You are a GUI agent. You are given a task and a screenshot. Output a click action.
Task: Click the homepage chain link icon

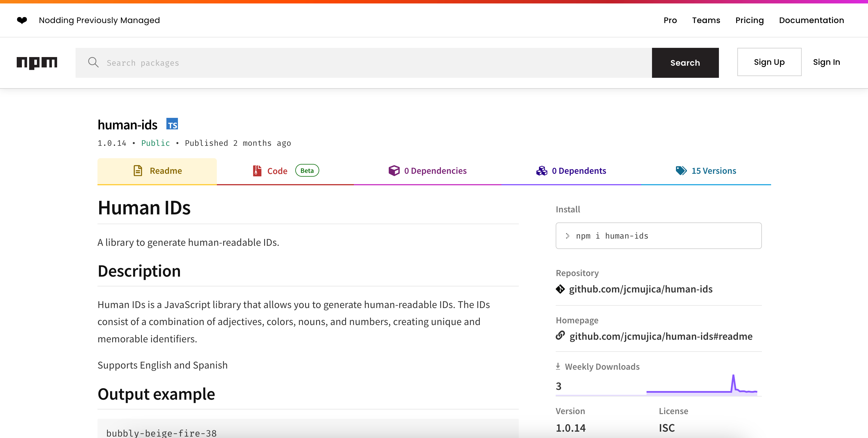coord(560,335)
